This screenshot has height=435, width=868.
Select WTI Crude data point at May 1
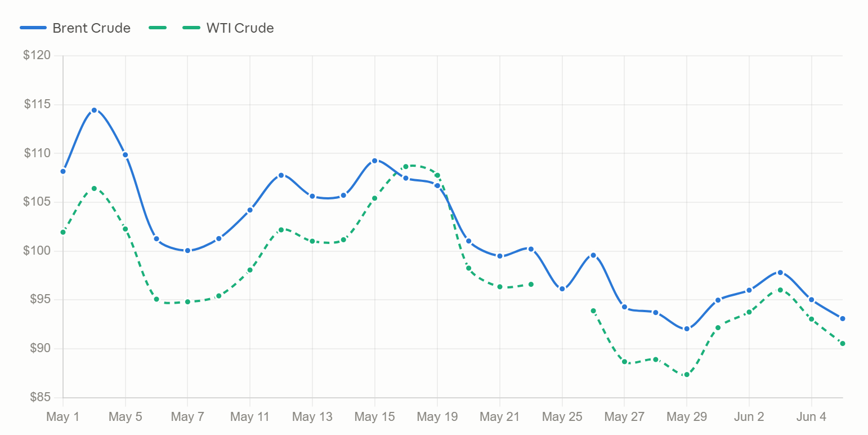pos(63,232)
